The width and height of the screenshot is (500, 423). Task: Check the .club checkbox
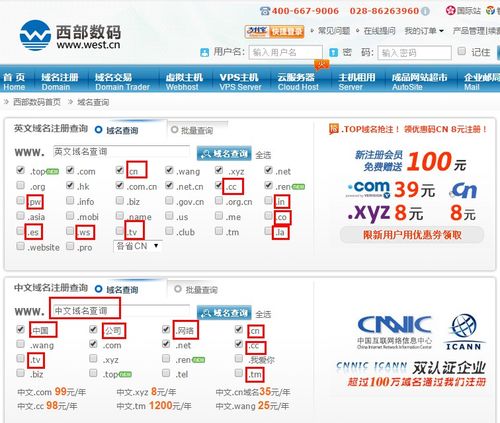(169, 231)
